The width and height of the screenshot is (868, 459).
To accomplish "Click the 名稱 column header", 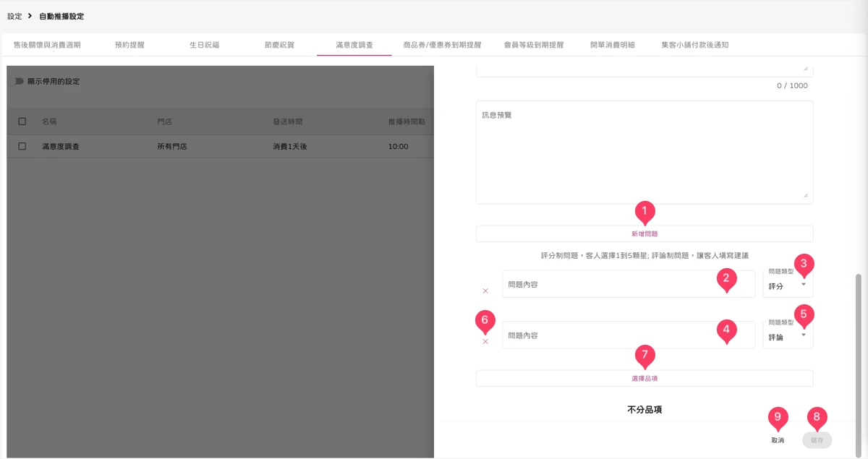I will 49,121.
